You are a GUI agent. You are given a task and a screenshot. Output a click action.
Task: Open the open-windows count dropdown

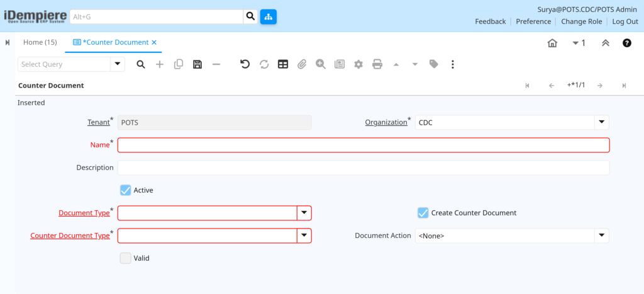579,43
